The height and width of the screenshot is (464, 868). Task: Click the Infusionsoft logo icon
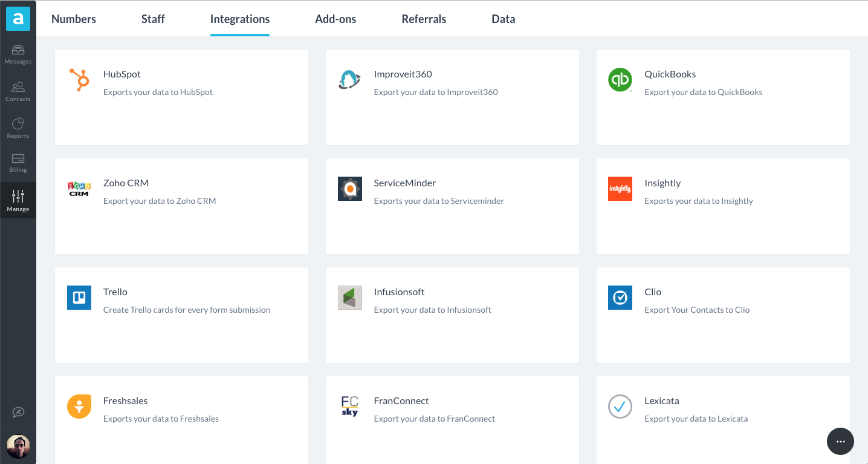[350, 298]
